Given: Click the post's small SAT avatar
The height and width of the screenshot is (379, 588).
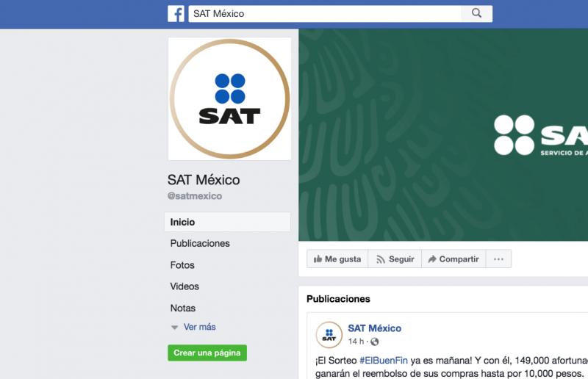Looking at the screenshot, I should point(329,335).
